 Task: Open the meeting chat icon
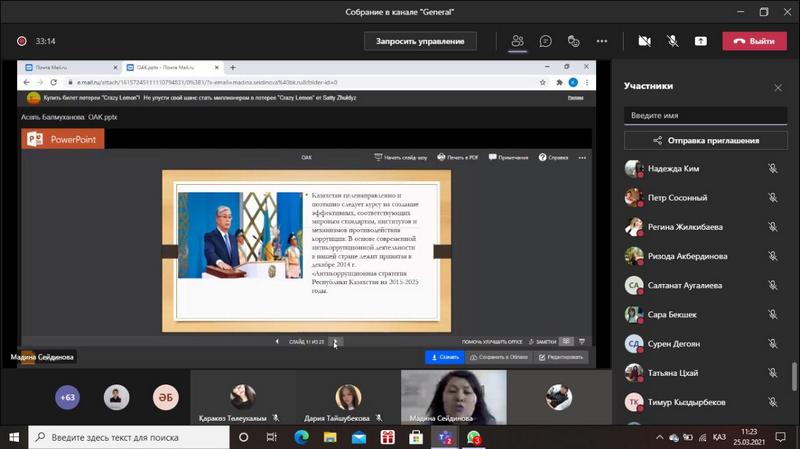pos(545,41)
